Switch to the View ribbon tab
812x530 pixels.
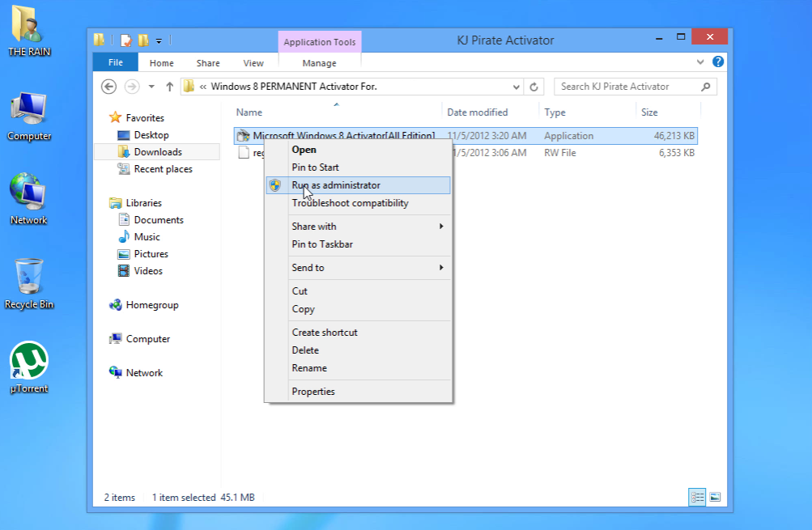point(253,63)
